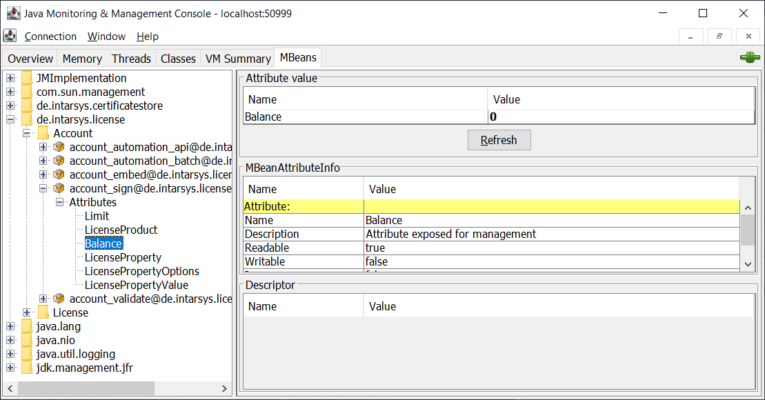The height and width of the screenshot is (400, 765).
Task: Switch to the Threads tab
Action: (x=131, y=59)
